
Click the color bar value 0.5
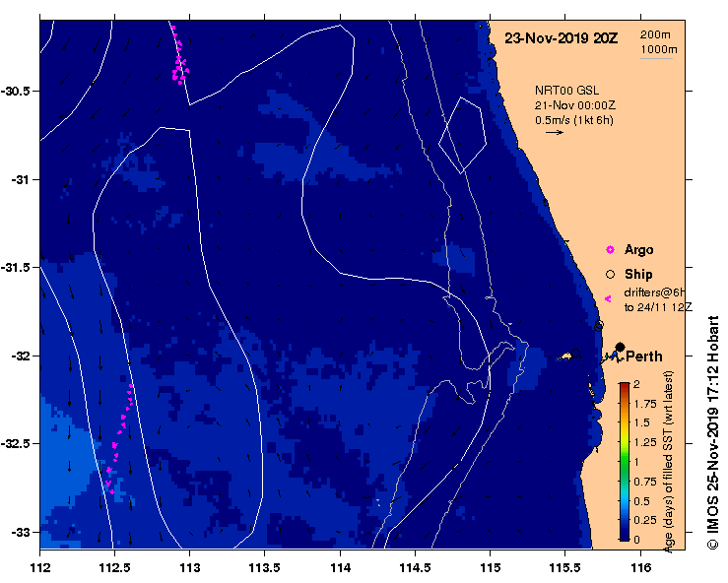pyautogui.click(x=642, y=501)
